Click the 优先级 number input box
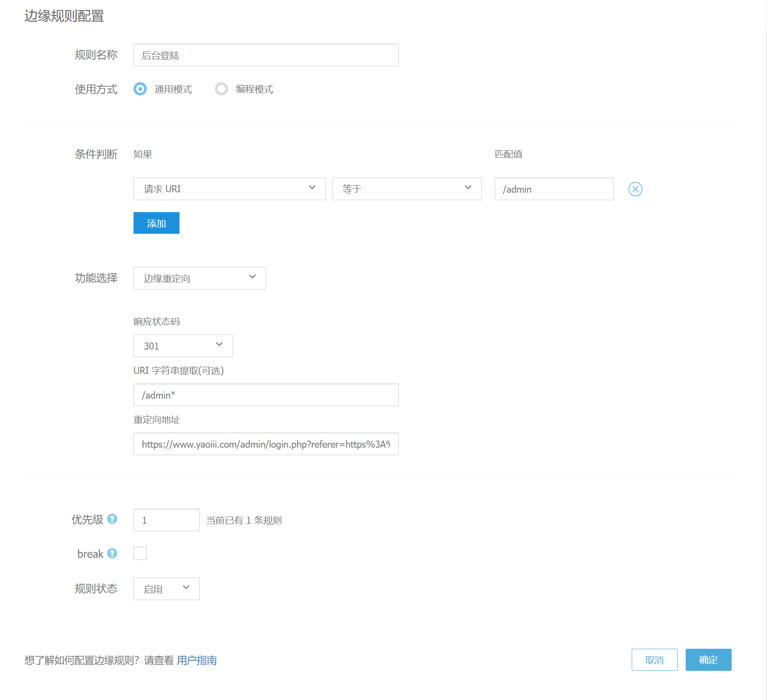 [166, 520]
